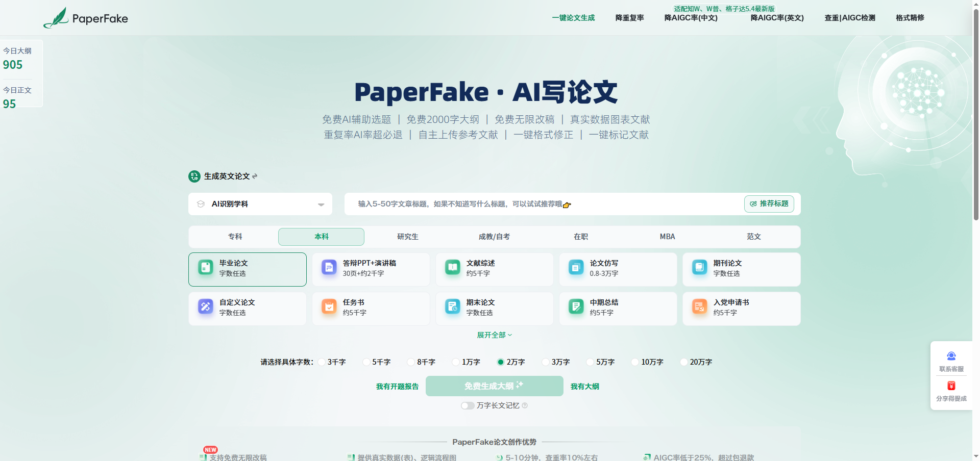
Task: Click the swap arrows beside 生成英文论文
Action: (x=255, y=176)
